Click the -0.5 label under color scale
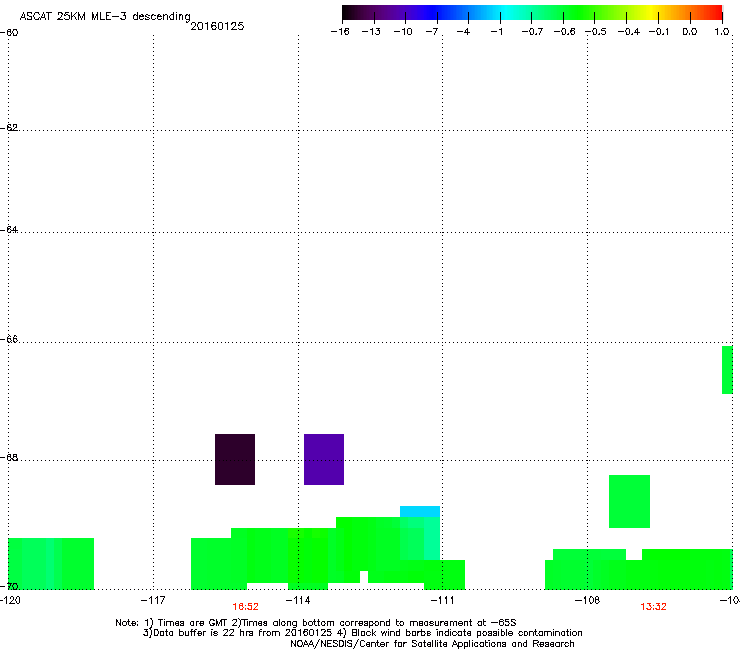Image resolution: width=740 pixels, height=650 pixels. coord(597,32)
